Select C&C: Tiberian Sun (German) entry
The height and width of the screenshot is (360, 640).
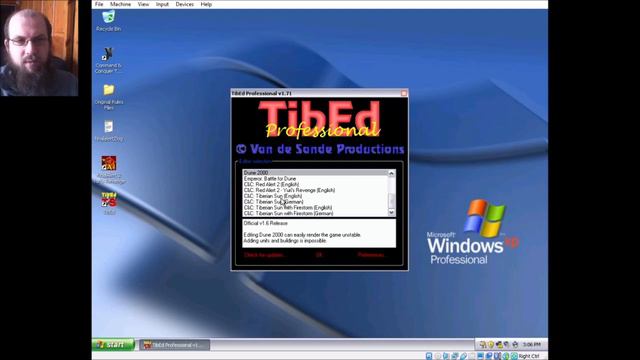pyautogui.click(x=315, y=202)
